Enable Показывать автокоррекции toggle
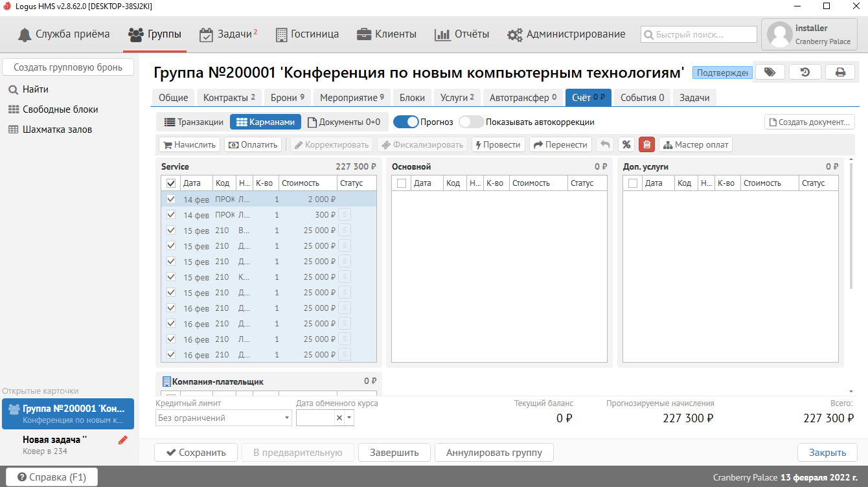868x487 pixels. pos(471,122)
